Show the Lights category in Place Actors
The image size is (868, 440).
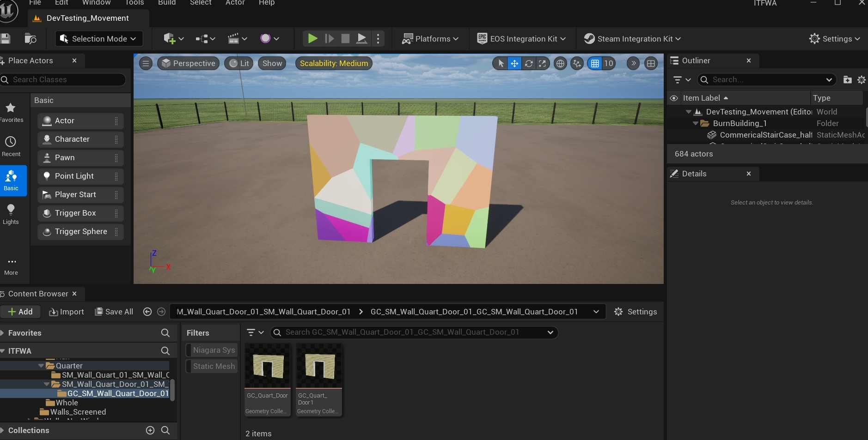click(x=11, y=214)
